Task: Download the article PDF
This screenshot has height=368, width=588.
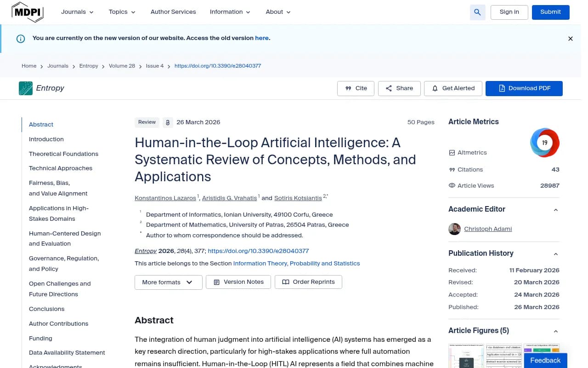Action: 524,88
